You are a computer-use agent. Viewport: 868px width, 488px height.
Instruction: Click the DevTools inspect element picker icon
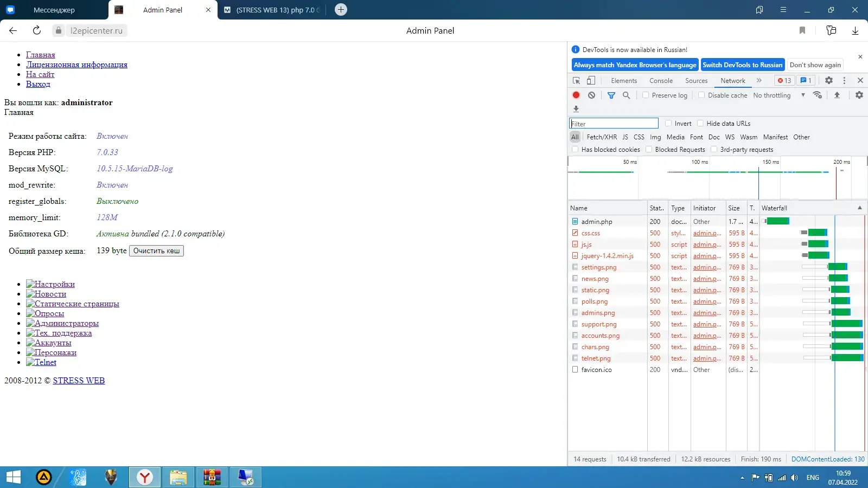pyautogui.click(x=576, y=80)
